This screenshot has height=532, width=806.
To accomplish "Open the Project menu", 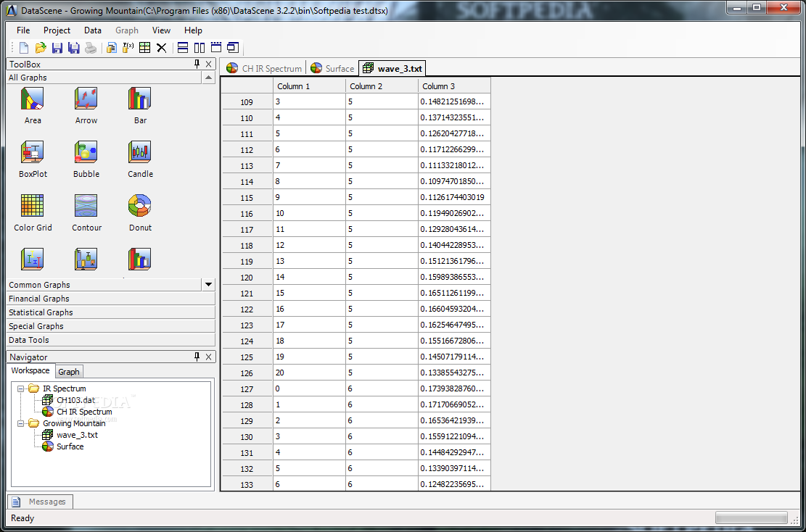I will 57,30.
